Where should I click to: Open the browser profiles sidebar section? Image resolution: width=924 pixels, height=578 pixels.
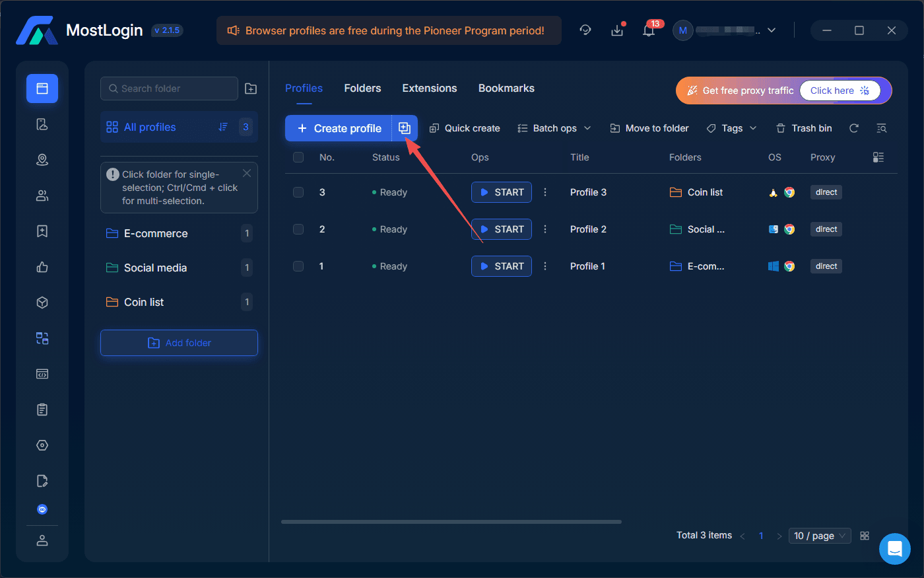click(42, 89)
